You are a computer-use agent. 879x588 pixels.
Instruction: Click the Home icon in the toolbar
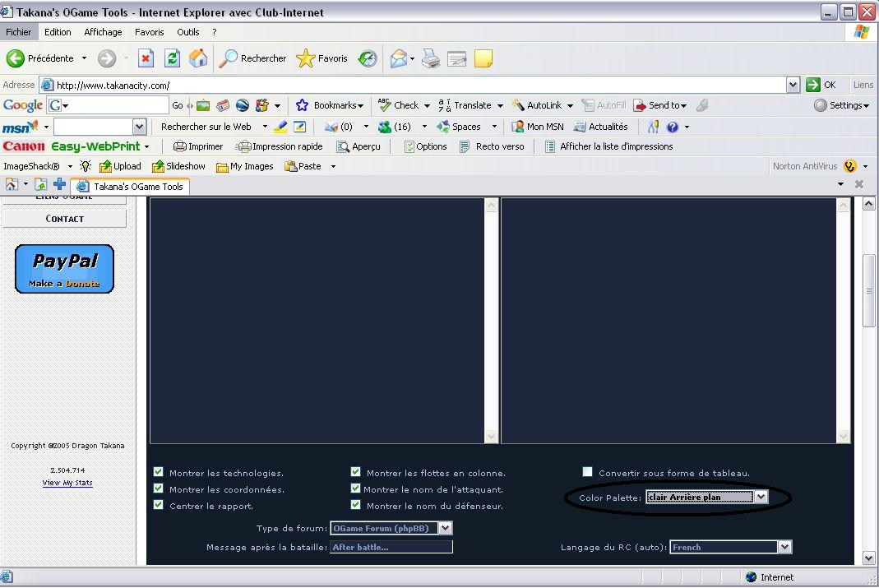pyautogui.click(x=198, y=58)
